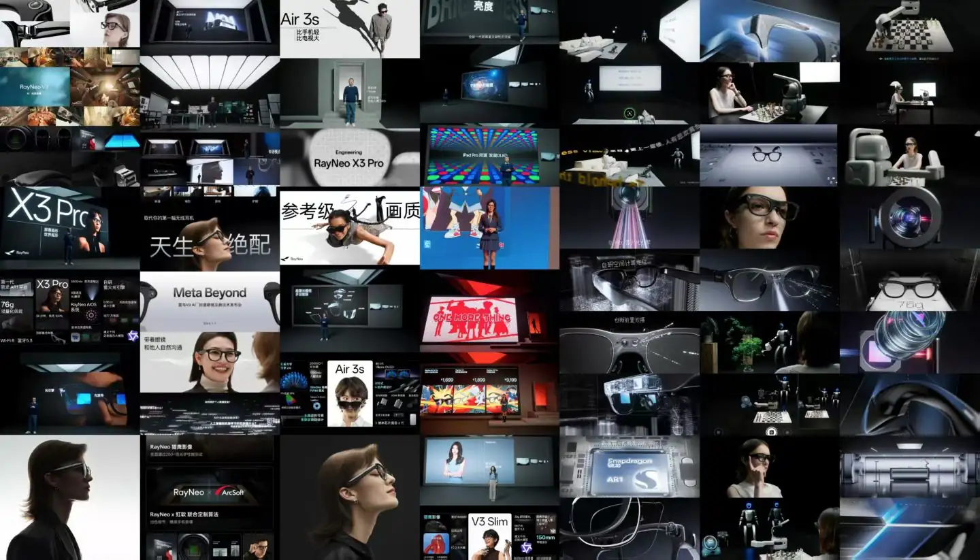Click the "Meta Beyond" title text
Viewport: 980px width, 560px height.
[210, 293]
